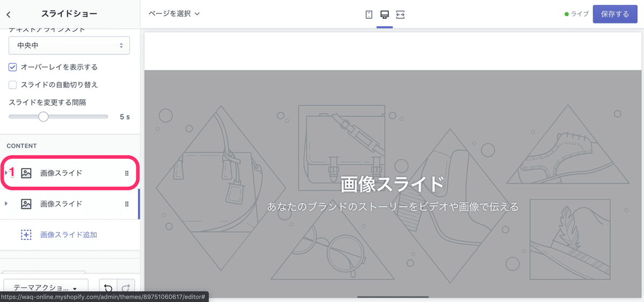Switch to full-width preview icon

(x=400, y=14)
